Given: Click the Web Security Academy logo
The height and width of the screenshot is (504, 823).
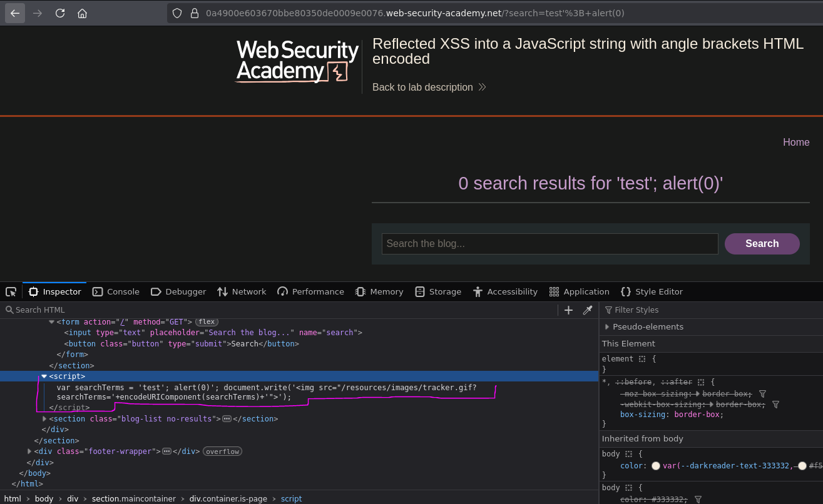Looking at the screenshot, I should (x=297, y=61).
